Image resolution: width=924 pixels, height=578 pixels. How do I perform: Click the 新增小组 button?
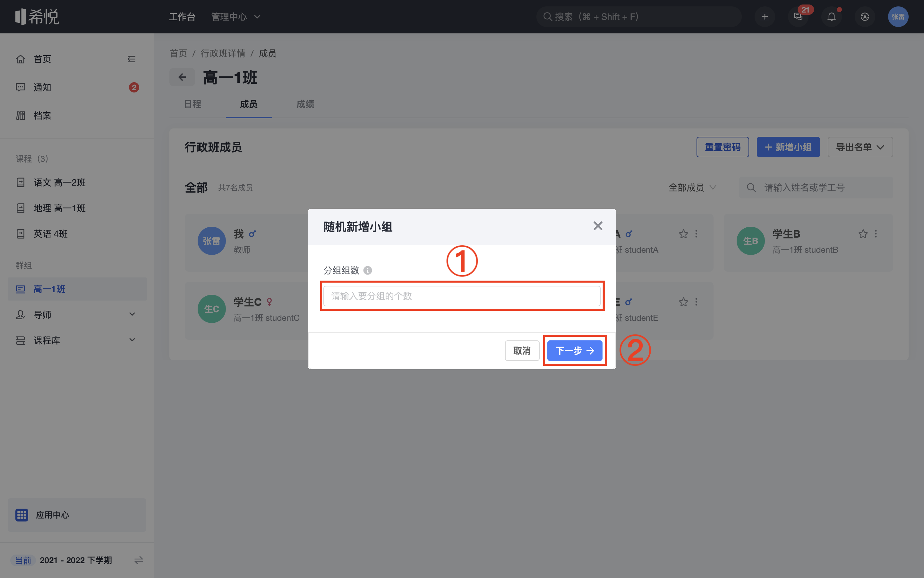788,147
